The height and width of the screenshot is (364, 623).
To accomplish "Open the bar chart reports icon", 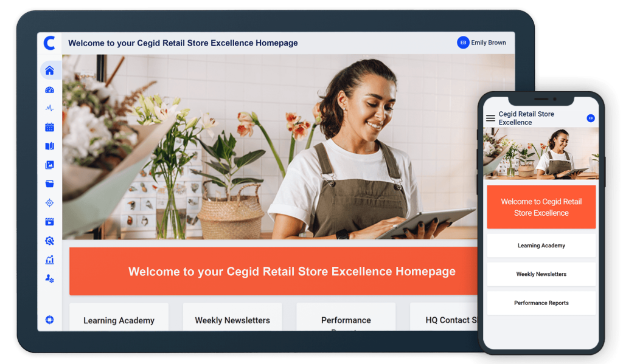I will pos(50,259).
